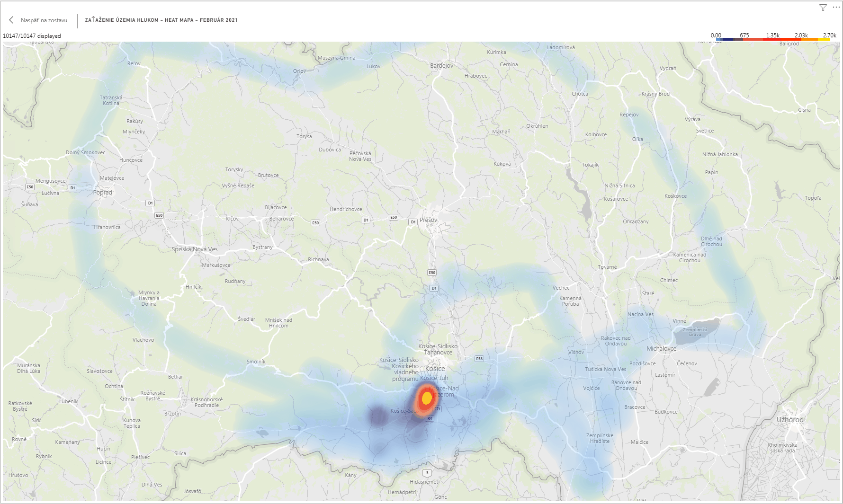843x504 pixels.
Task: Open the filter icon on the visual
Action: [x=823, y=8]
